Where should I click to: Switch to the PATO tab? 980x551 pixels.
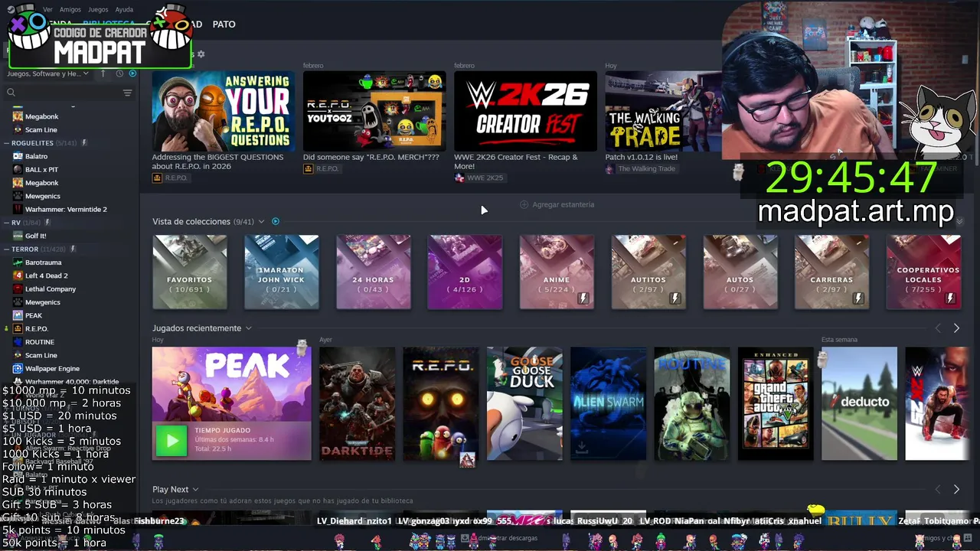(224, 24)
